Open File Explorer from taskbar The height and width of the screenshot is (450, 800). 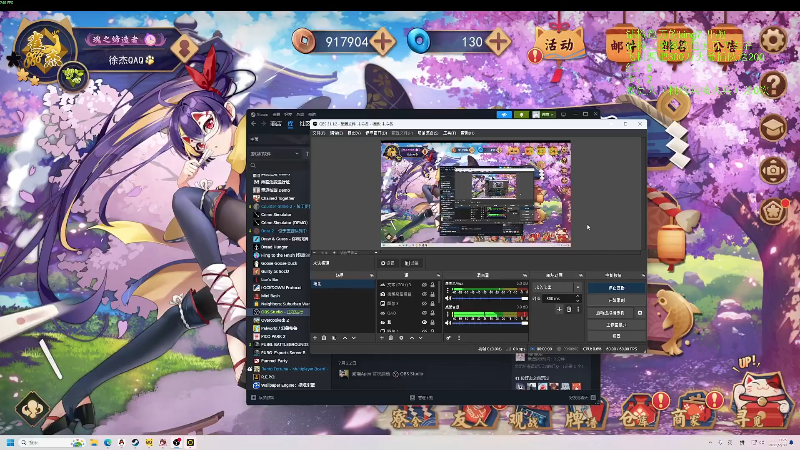click(94, 442)
